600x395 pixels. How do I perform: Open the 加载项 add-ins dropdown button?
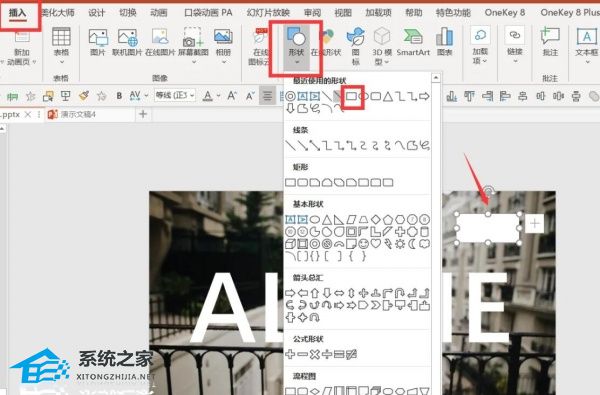[480, 46]
